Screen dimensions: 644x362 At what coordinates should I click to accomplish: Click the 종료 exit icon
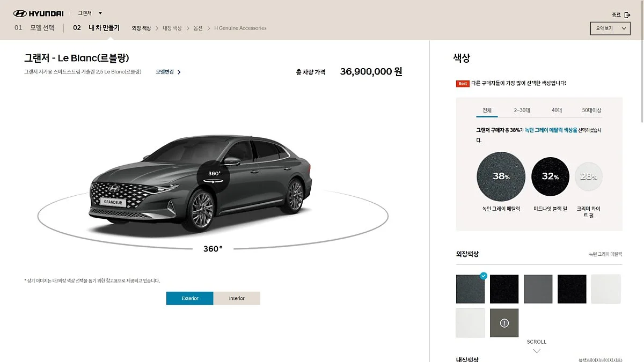[x=627, y=15]
